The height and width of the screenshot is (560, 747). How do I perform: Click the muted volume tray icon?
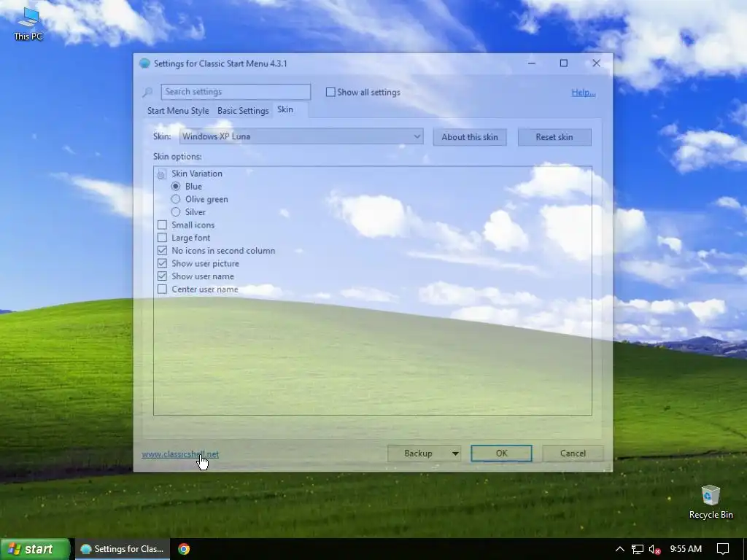[654, 549]
